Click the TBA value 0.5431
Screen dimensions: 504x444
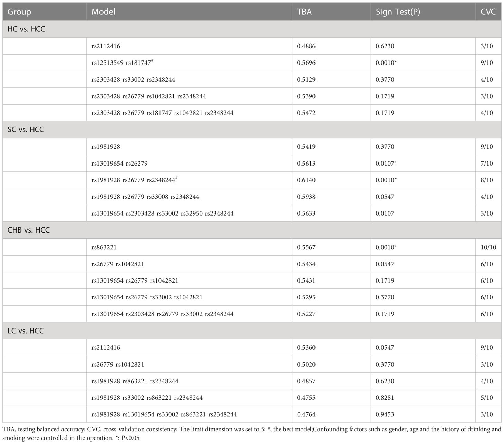(x=306, y=280)
